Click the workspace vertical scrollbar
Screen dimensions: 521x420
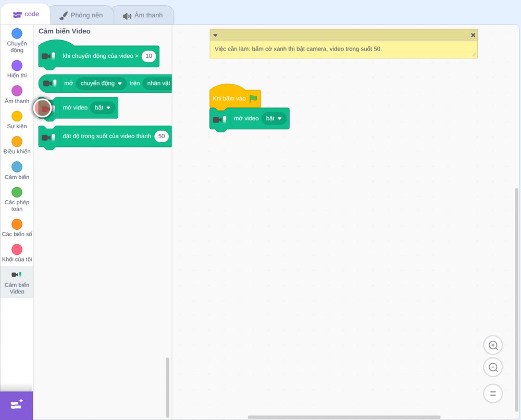point(516,299)
